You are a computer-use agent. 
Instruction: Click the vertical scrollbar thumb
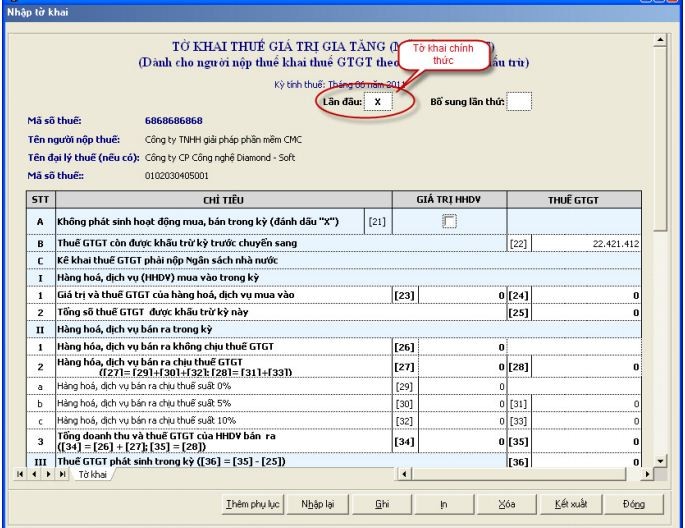[x=660, y=139]
